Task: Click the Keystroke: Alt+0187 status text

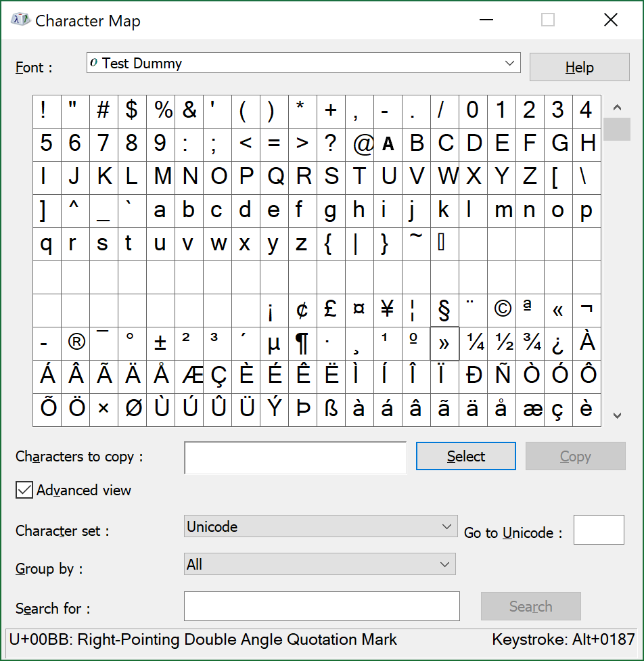Action: tap(563, 640)
